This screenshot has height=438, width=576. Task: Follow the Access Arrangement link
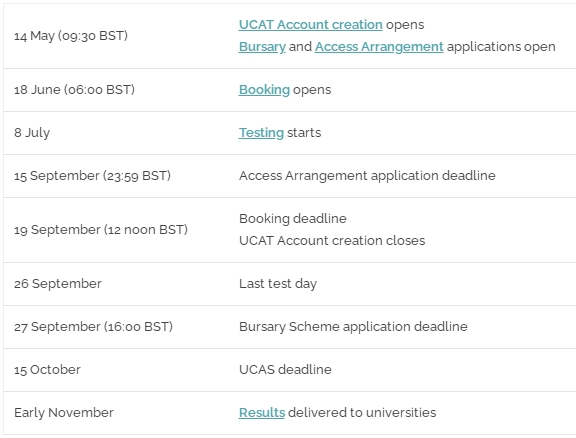379,47
